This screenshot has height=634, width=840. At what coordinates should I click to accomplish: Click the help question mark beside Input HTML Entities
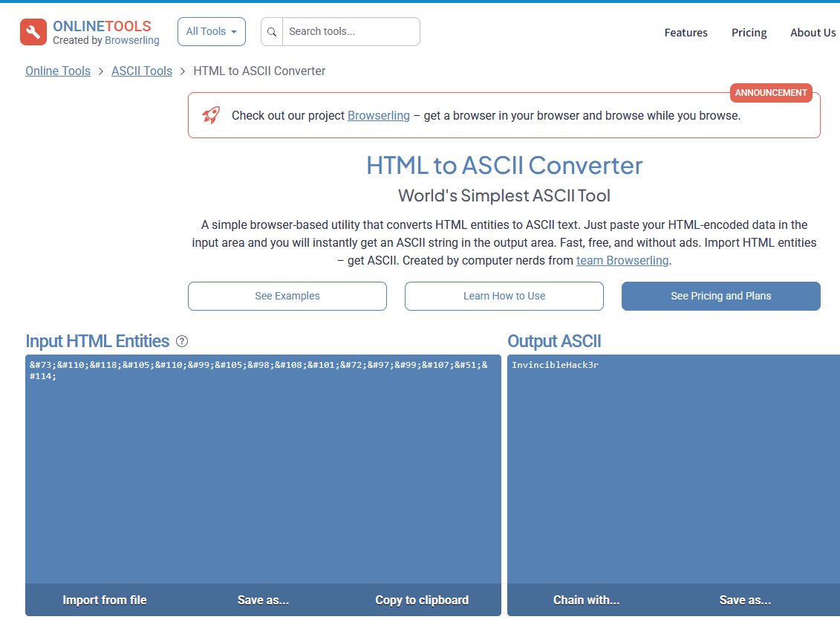click(182, 341)
